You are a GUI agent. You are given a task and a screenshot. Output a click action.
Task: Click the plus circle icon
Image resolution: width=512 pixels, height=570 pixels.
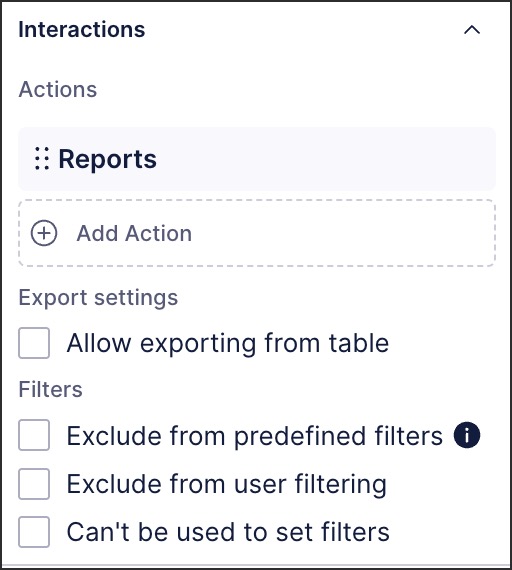[44, 233]
